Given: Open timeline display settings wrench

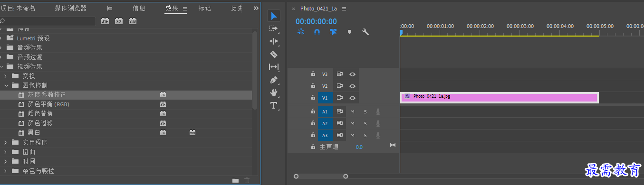Looking at the screenshot, I should point(365,32).
